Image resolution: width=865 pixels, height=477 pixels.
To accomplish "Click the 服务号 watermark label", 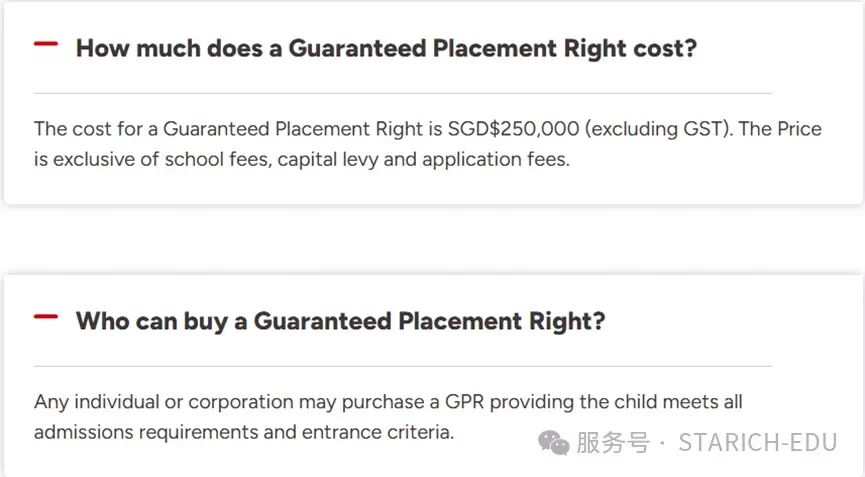I will (613, 443).
